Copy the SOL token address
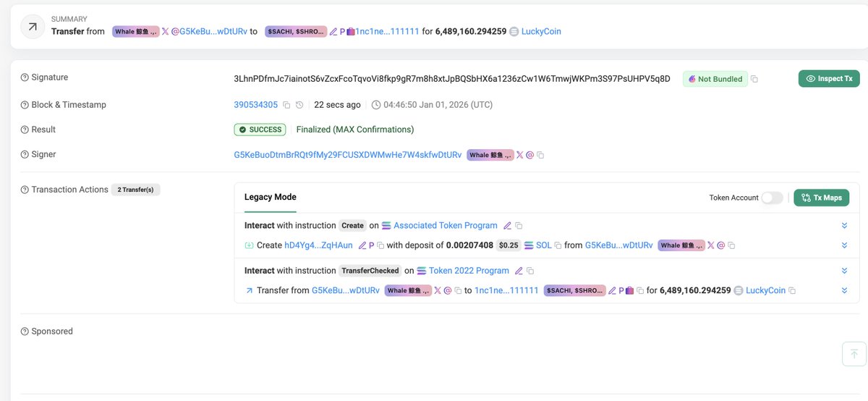The height and width of the screenshot is (401, 868). [x=558, y=245]
